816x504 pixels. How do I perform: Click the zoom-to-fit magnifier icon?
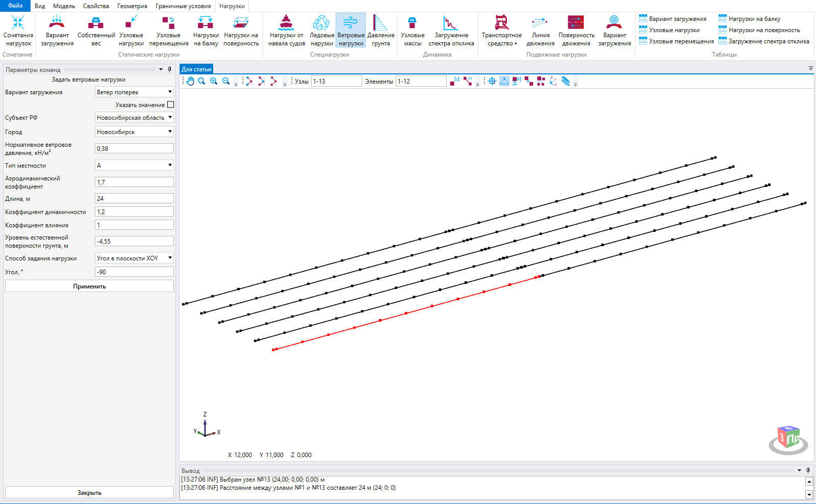[x=201, y=81]
